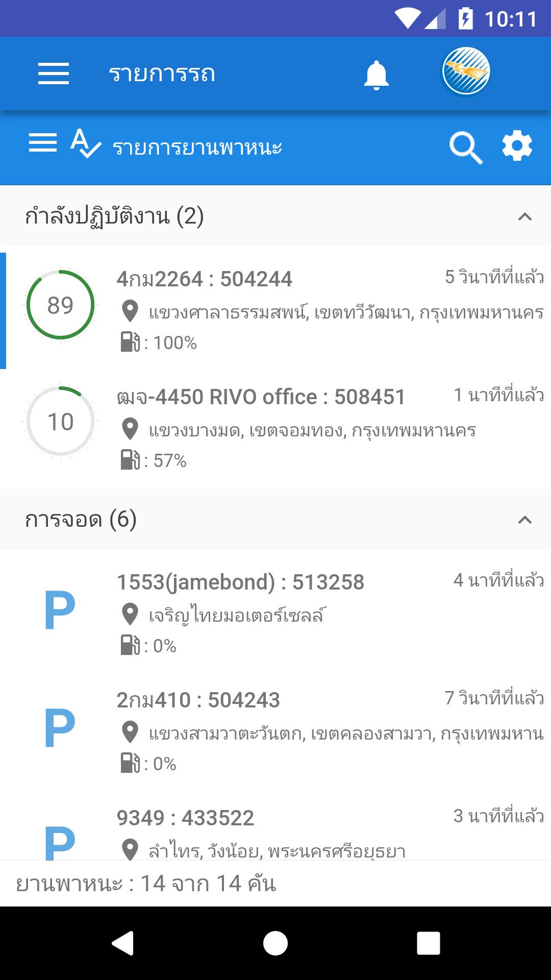551x980 pixels.
Task: Tap parking P icon for 1553(jamebond)
Action: point(60,610)
